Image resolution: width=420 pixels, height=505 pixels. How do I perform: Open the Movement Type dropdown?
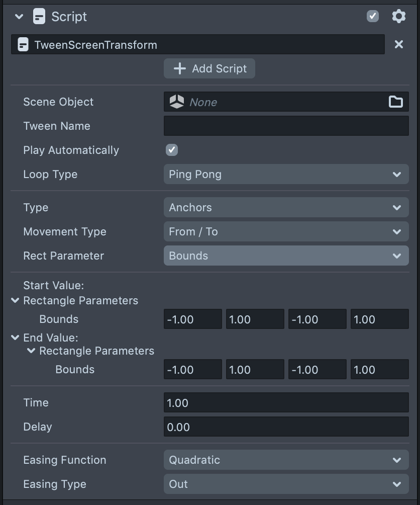pyautogui.click(x=286, y=232)
